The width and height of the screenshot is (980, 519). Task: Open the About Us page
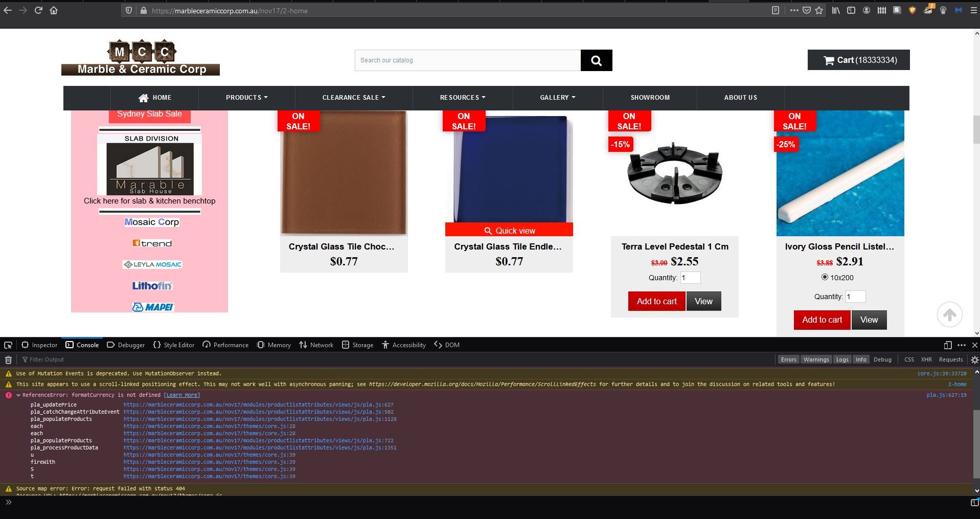(x=741, y=98)
